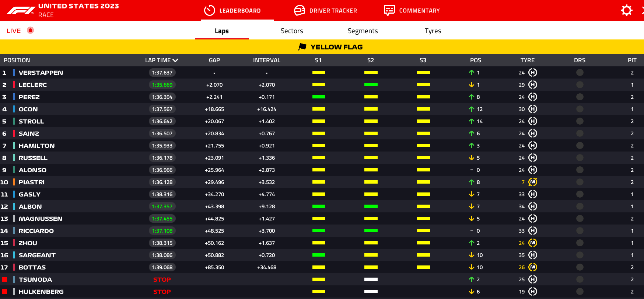644x299 pixels.
Task: Click the TYRE column header
Action: tap(528, 60)
